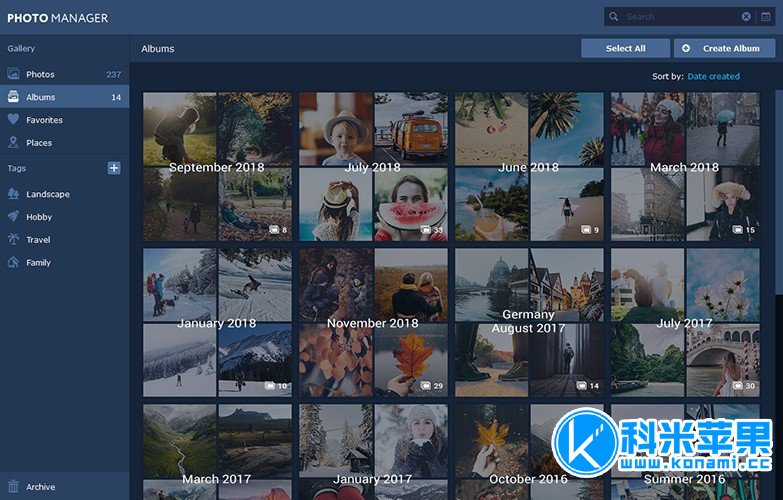
Task: Click into the Search input field
Action: 680,17
